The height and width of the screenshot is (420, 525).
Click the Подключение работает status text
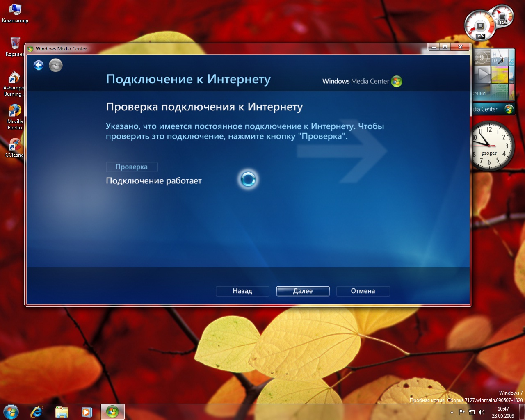[x=154, y=181]
